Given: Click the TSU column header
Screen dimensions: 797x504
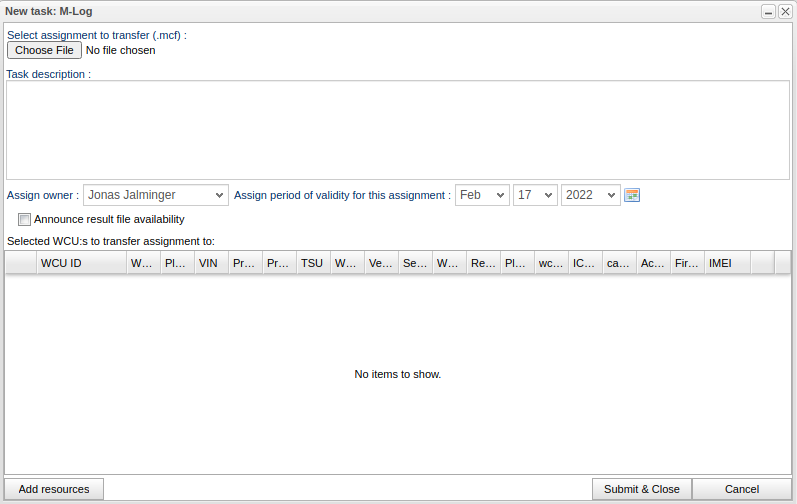Looking at the screenshot, I should [x=312, y=263].
